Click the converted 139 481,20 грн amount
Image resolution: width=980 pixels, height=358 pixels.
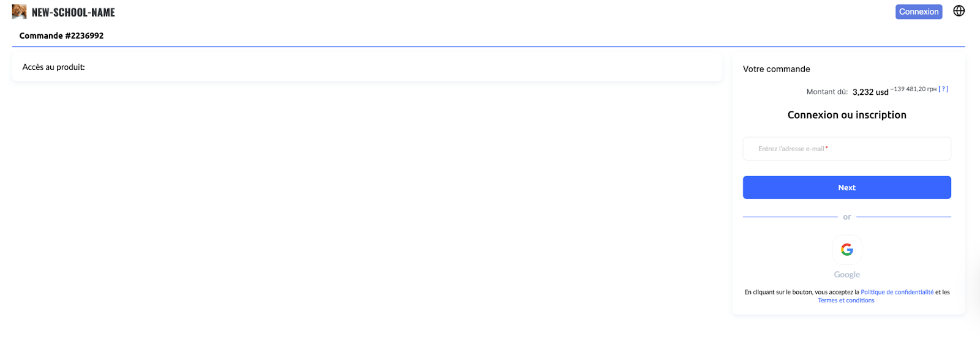(x=914, y=89)
